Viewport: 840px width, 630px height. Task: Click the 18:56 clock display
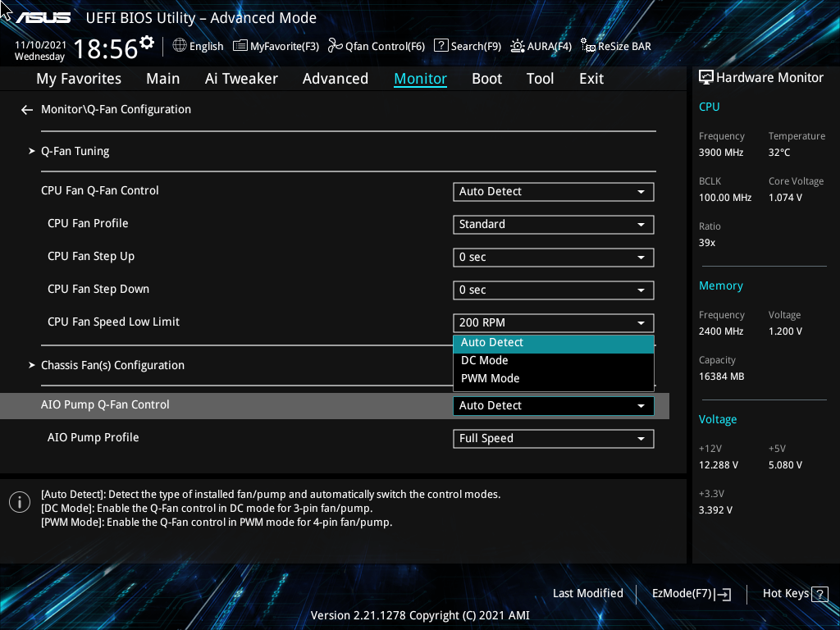click(x=106, y=49)
